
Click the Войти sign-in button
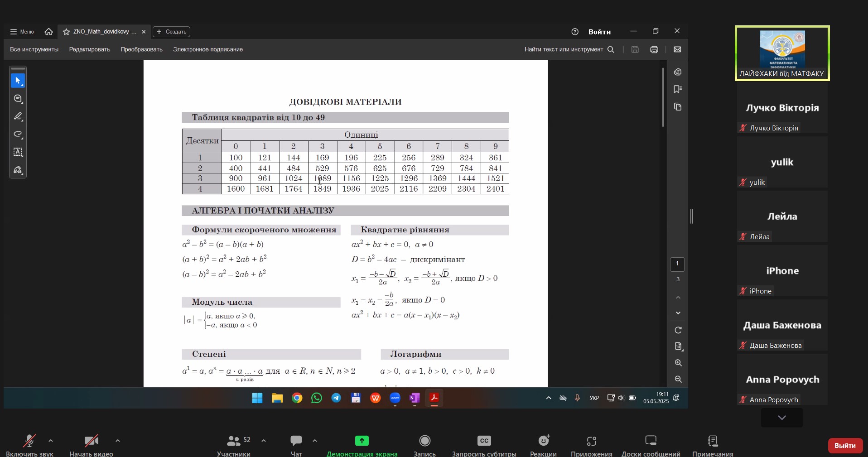(x=599, y=32)
